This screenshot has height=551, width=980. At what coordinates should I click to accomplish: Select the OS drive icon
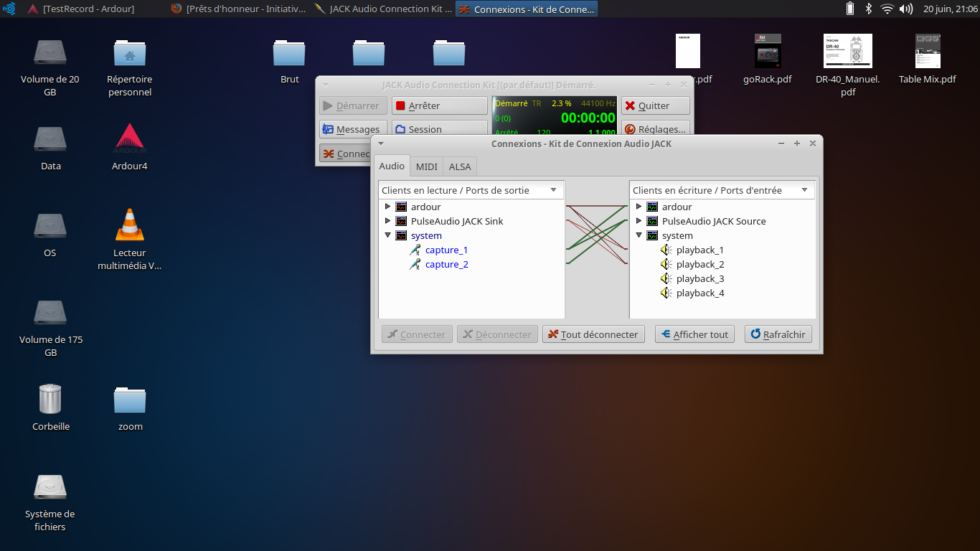click(x=50, y=226)
